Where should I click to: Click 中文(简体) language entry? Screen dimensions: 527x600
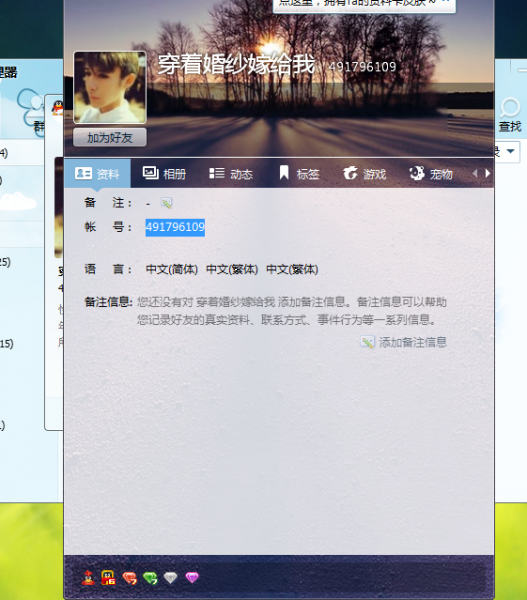click(x=172, y=269)
